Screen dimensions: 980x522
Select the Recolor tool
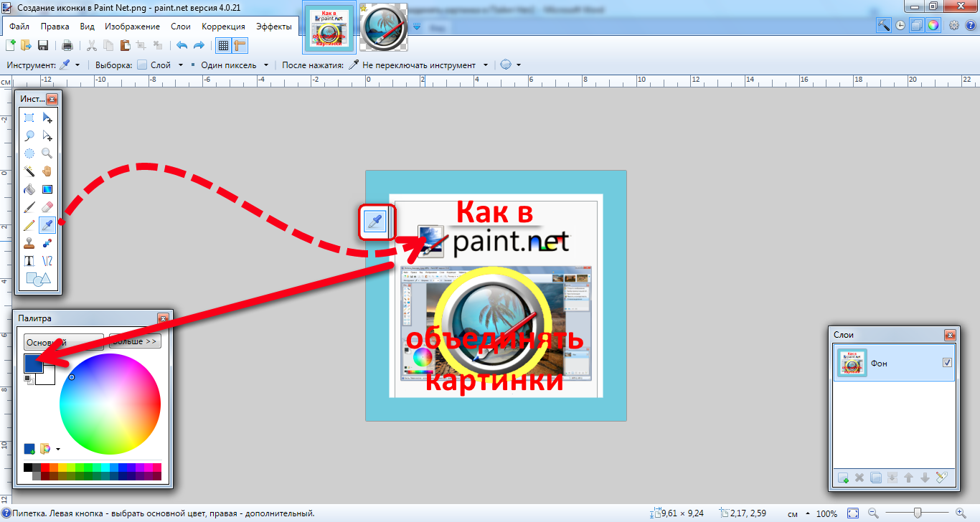point(47,243)
